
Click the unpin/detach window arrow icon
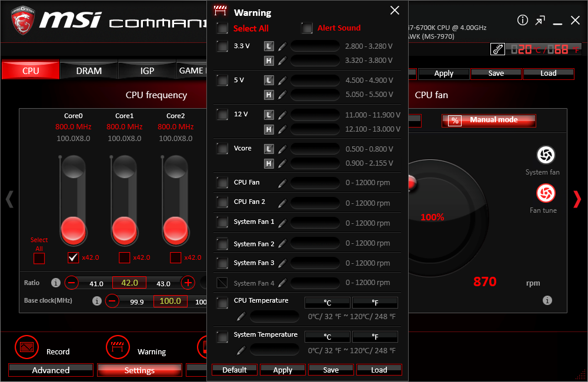[540, 20]
